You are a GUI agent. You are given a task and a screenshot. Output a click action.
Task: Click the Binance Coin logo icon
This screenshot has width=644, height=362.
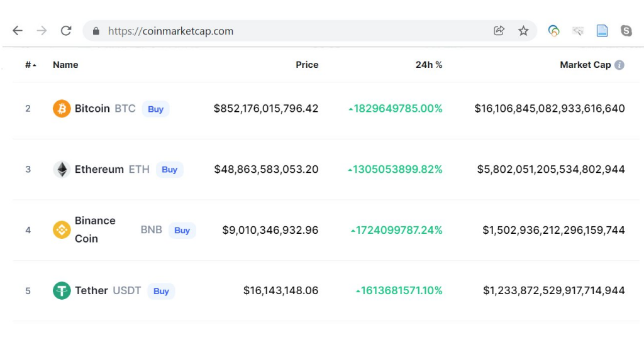coord(62,230)
